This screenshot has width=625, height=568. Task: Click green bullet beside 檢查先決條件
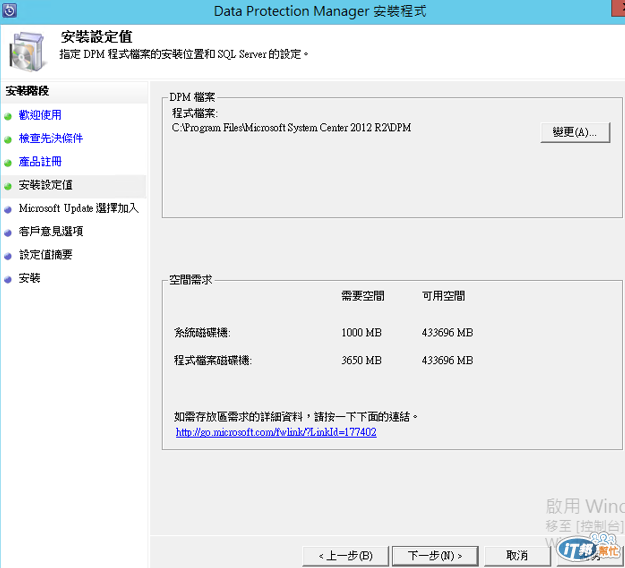tap(8, 140)
